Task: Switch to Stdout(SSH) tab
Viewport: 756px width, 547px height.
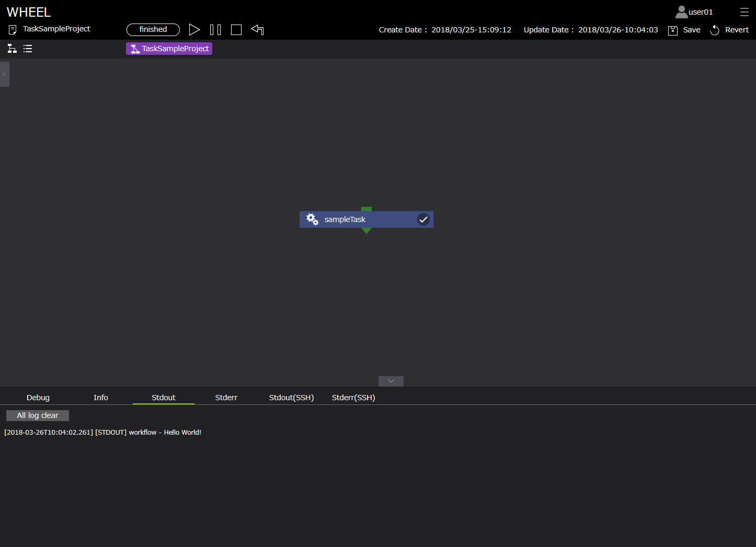Action: [291, 398]
